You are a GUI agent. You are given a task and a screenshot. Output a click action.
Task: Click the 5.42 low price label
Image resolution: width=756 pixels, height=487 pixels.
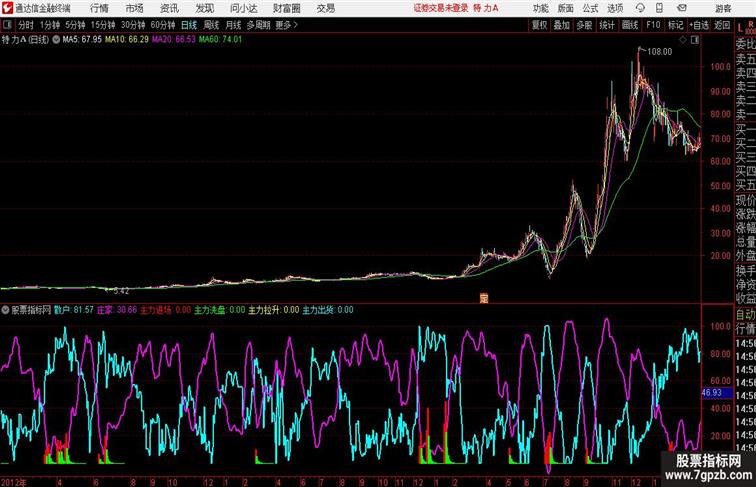[x=121, y=291]
